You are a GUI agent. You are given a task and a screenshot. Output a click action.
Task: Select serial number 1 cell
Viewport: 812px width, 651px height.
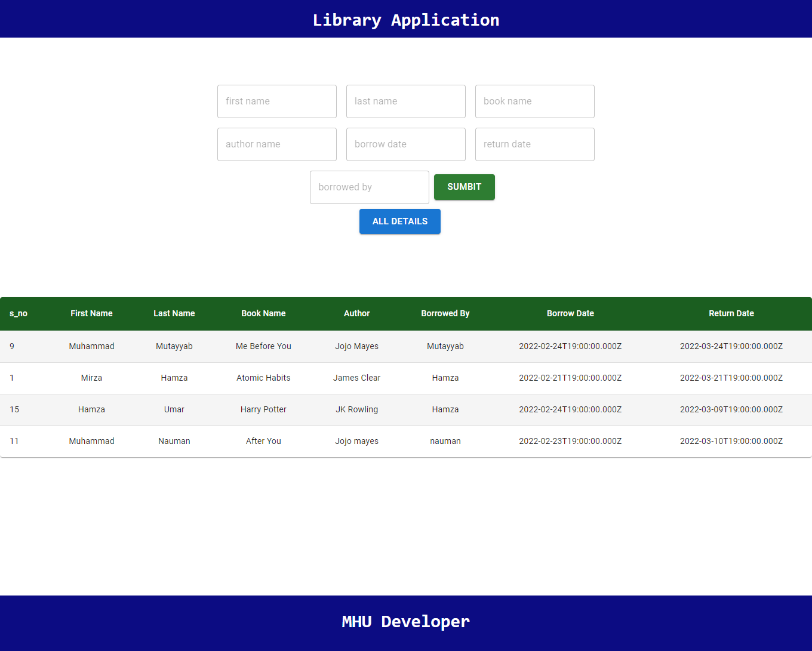(x=12, y=378)
